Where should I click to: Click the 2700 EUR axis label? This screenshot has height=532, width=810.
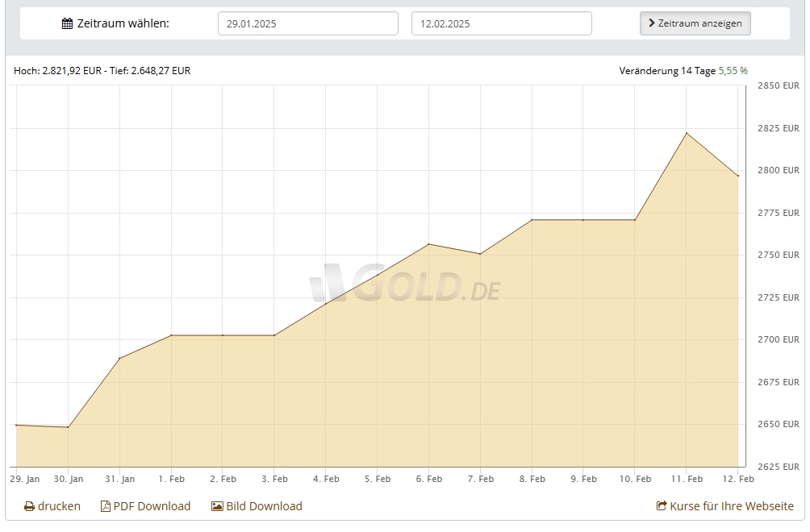coord(779,339)
